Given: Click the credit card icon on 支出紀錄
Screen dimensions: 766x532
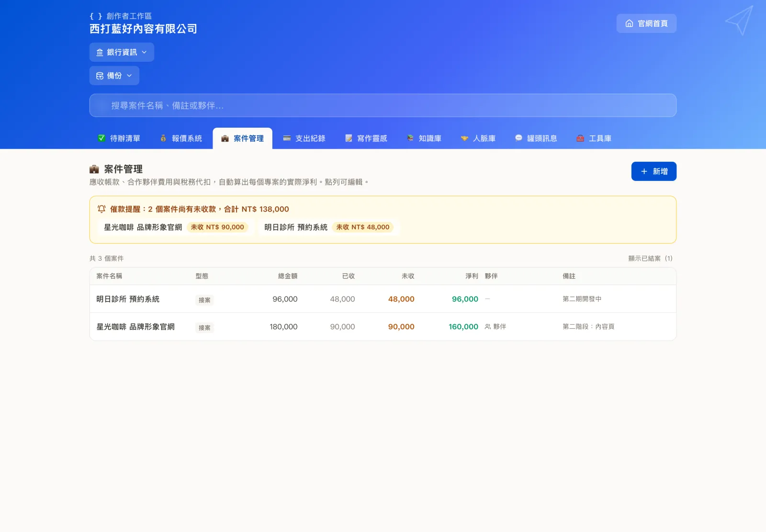Looking at the screenshot, I should (x=287, y=138).
